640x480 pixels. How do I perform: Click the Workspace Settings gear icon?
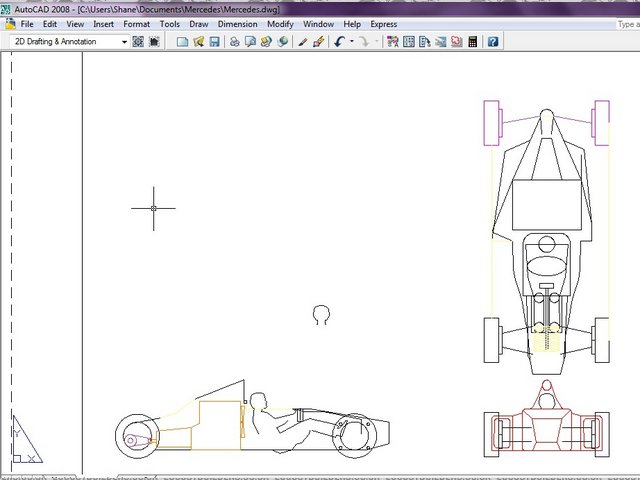pyautogui.click(x=138, y=42)
